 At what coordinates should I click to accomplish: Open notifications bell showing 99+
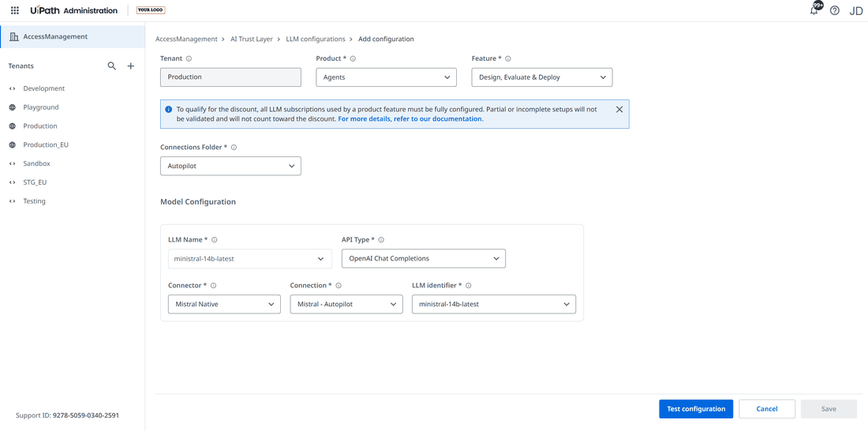[815, 9]
